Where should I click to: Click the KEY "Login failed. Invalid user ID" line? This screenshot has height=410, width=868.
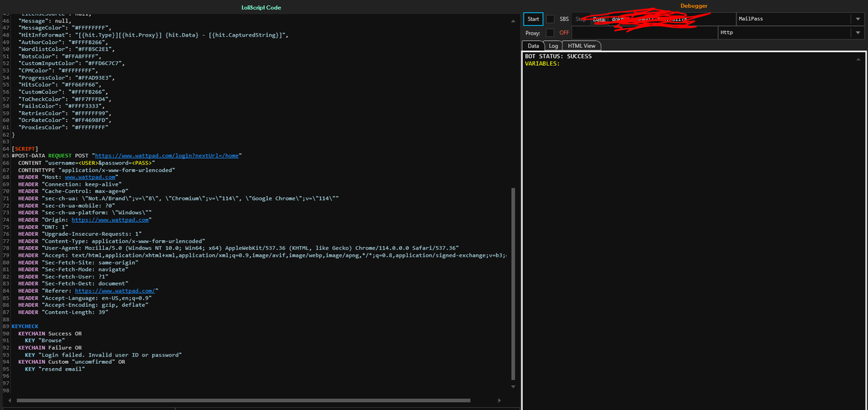[x=103, y=354]
